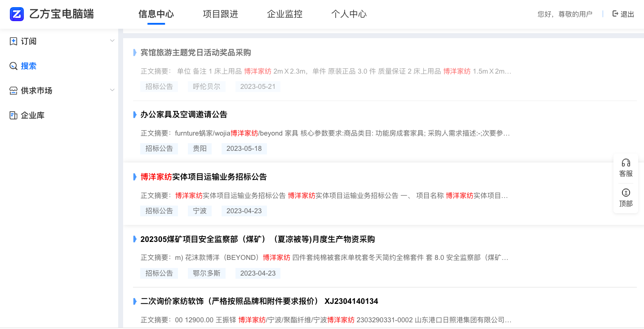Open the 信息中心 tab
Image resolution: width=644 pixels, height=329 pixels.
click(x=156, y=14)
